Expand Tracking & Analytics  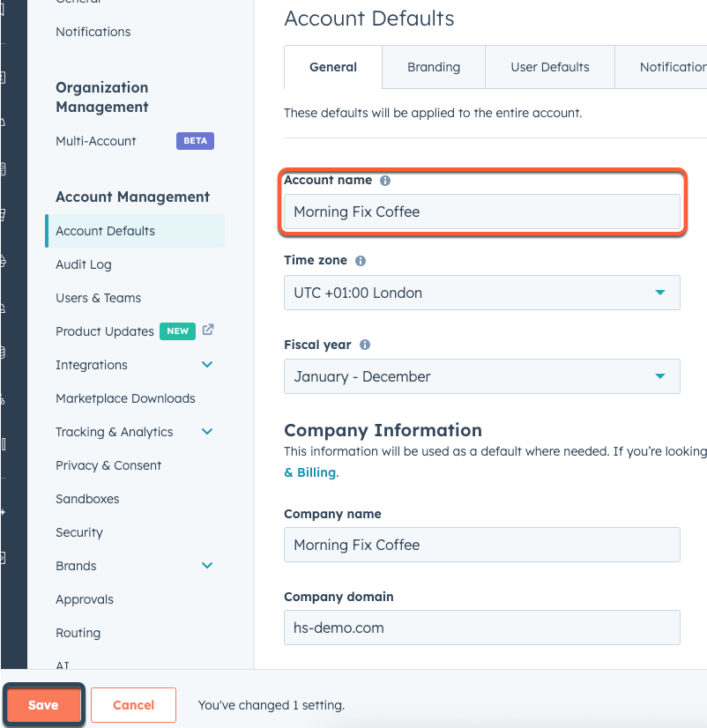tap(207, 432)
